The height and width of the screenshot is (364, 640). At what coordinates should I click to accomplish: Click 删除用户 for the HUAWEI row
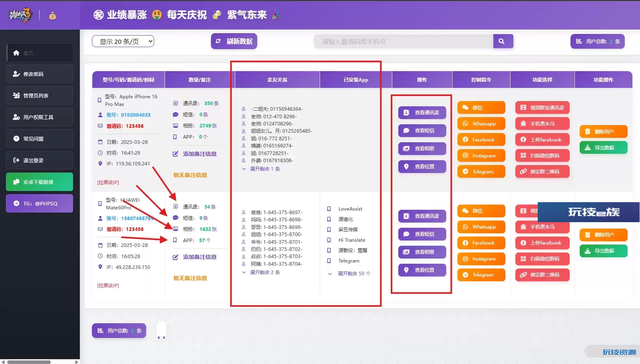(603, 235)
